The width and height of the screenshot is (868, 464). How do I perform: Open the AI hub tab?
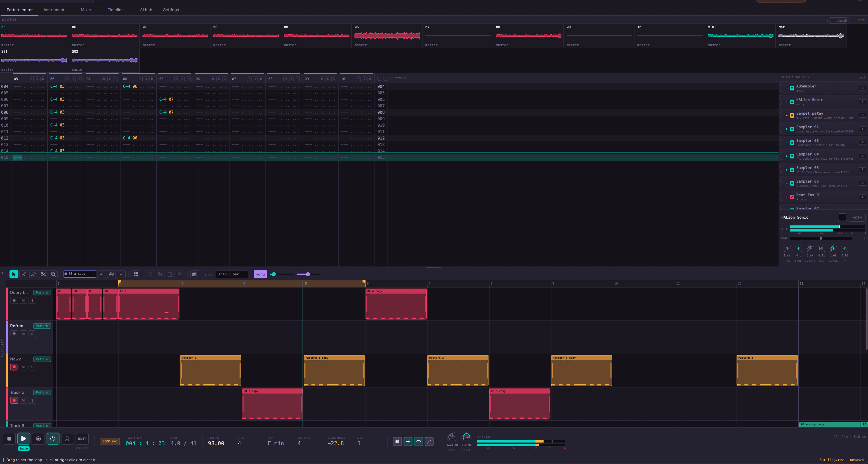146,10
